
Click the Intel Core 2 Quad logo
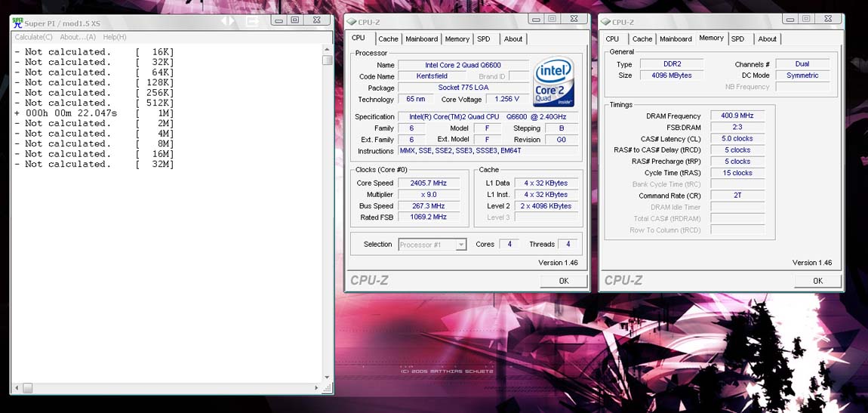pyautogui.click(x=553, y=82)
